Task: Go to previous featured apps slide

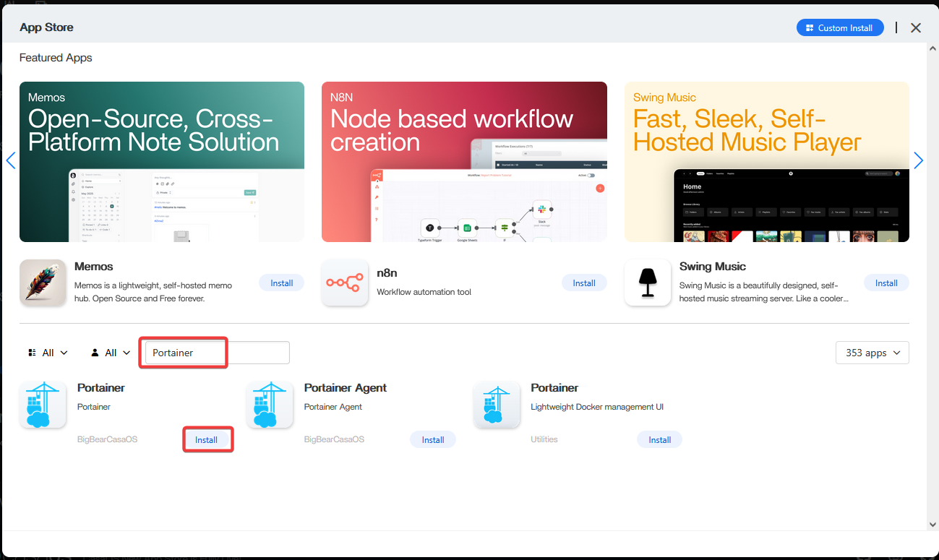Action: 11,160
